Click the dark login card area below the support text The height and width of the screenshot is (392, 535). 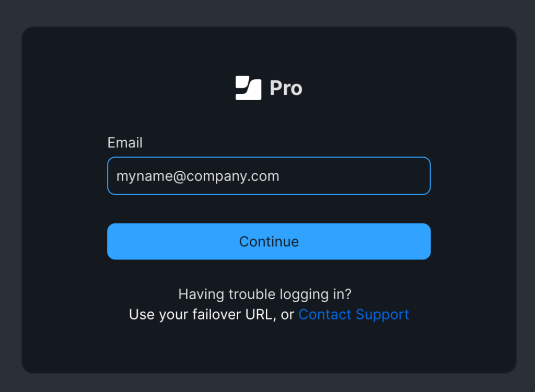[269, 348]
